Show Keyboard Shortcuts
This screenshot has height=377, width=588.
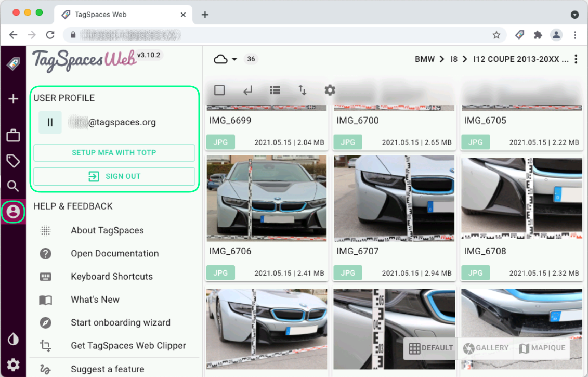(x=112, y=277)
